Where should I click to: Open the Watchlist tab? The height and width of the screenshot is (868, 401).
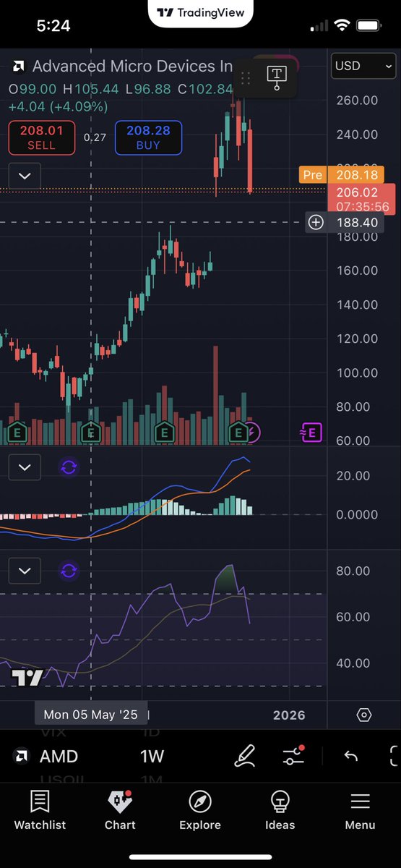point(40,809)
